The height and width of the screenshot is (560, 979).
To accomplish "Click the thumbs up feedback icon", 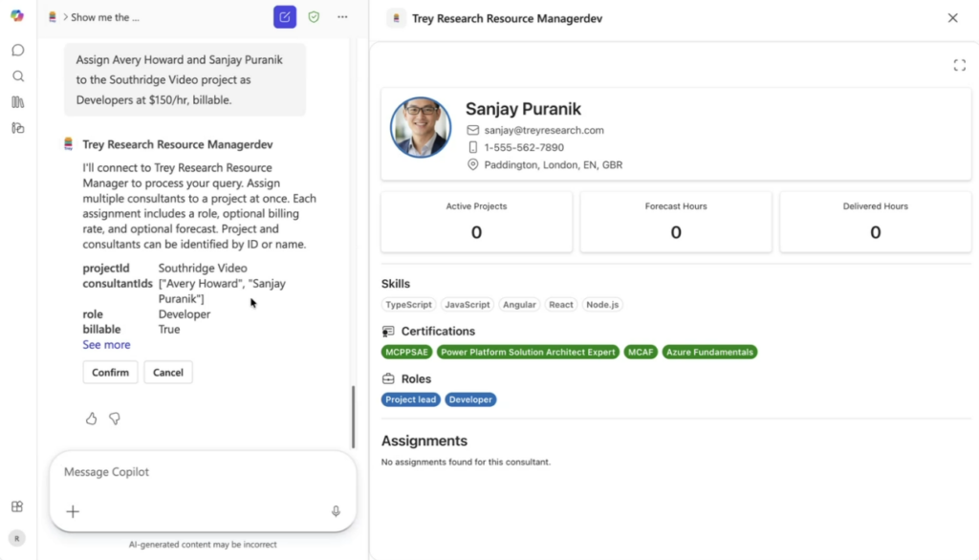I will tap(92, 419).
